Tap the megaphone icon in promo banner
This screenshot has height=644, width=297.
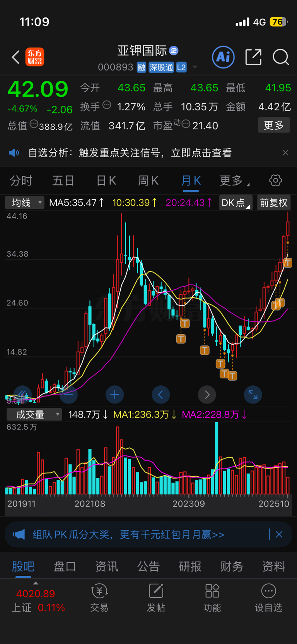[19, 535]
